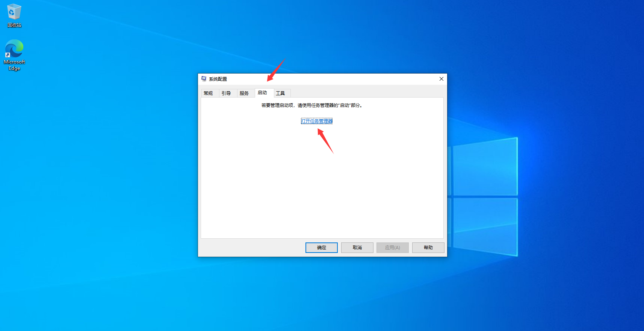Click the Microsoft Edge shortcut label text
Screen dimensions: 644x331
[14, 65]
